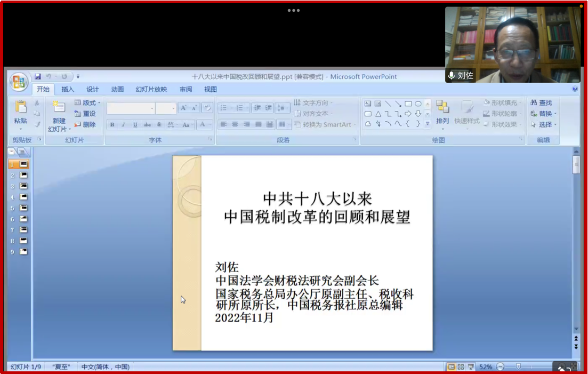Image resolution: width=588 pixels, height=374 pixels.
Task: Click the zoom slider in status bar
Action: (518, 367)
